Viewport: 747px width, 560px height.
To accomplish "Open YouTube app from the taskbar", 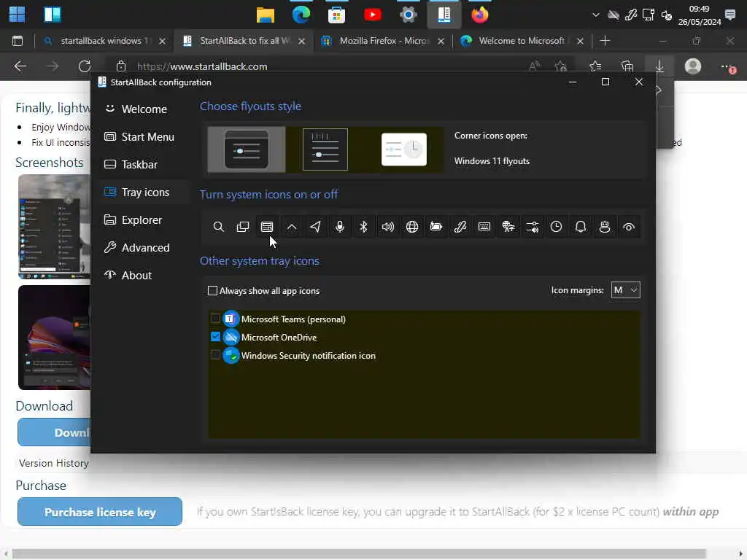I will (x=373, y=15).
